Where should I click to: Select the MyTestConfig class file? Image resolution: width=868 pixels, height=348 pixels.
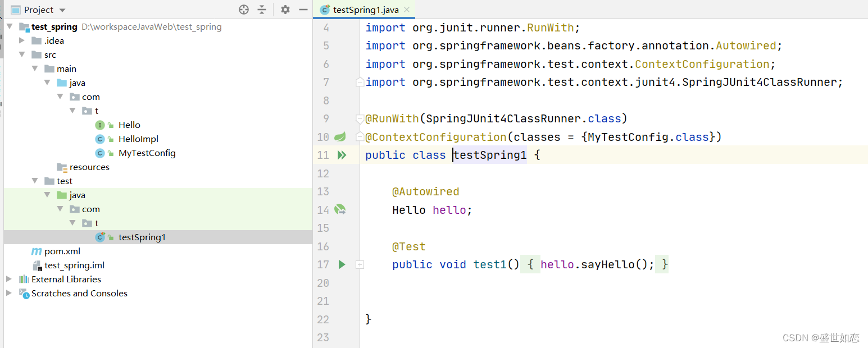tap(147, 153)
